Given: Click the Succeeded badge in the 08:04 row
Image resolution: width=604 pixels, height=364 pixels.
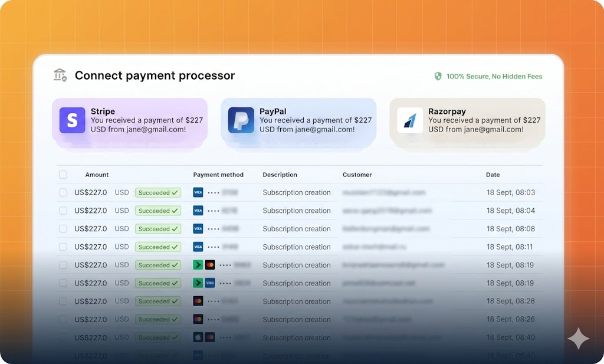Looking at the screenshot, I should click(158, 211).
